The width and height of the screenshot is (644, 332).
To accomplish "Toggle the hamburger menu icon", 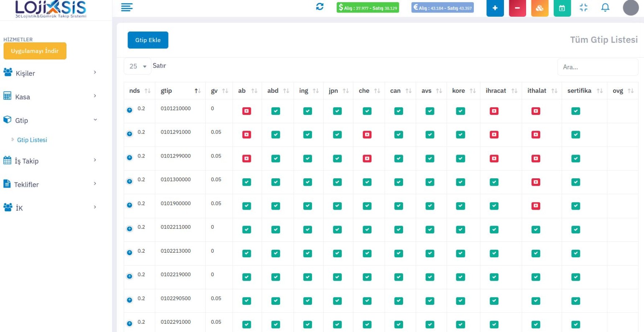I will 127,7.
